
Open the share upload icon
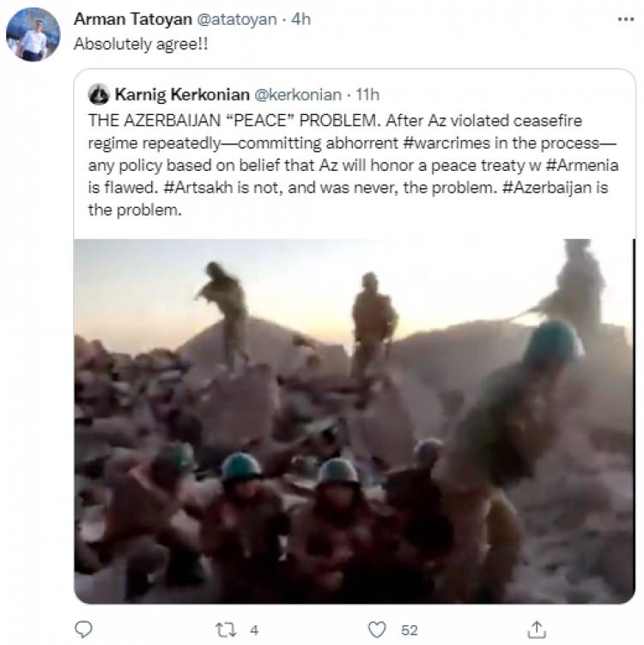point(537,630)
